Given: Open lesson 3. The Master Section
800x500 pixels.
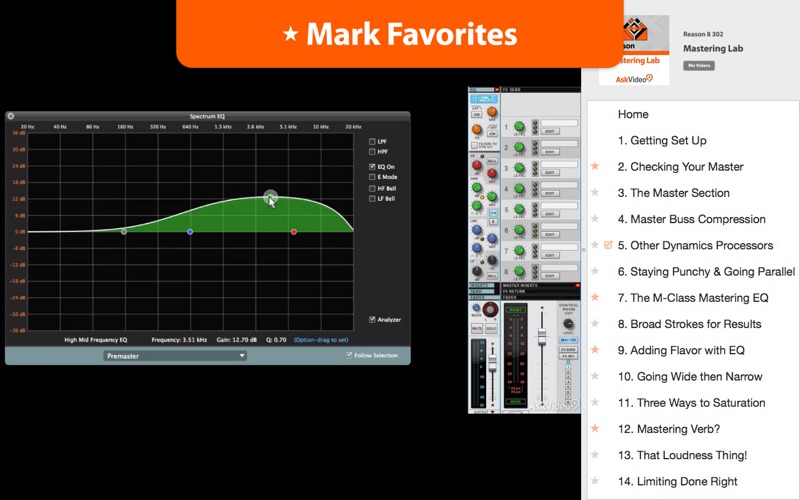Looking at the screenshot, I should [673, 193].
